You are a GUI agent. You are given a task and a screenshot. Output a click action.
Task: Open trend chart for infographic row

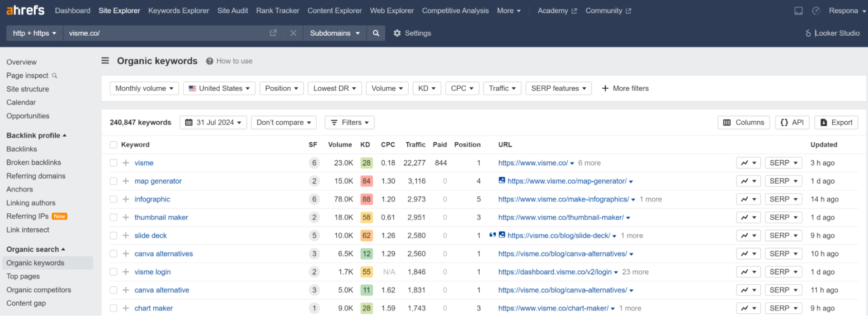(748, 199)
